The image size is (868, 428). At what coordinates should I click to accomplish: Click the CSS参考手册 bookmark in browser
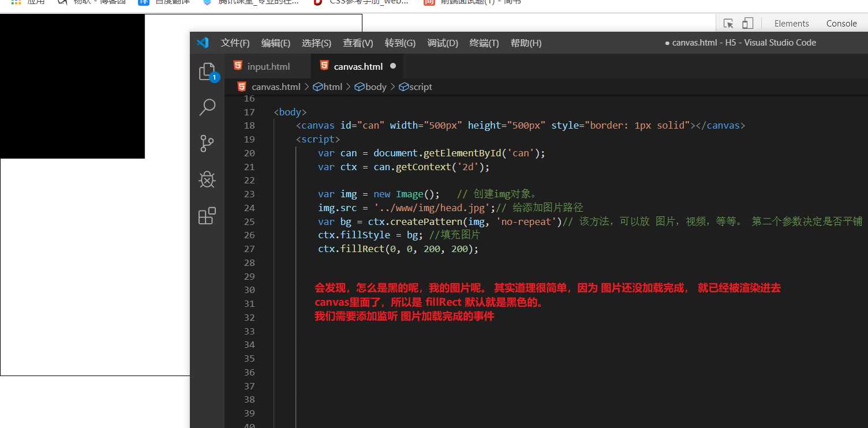(360, 2)
